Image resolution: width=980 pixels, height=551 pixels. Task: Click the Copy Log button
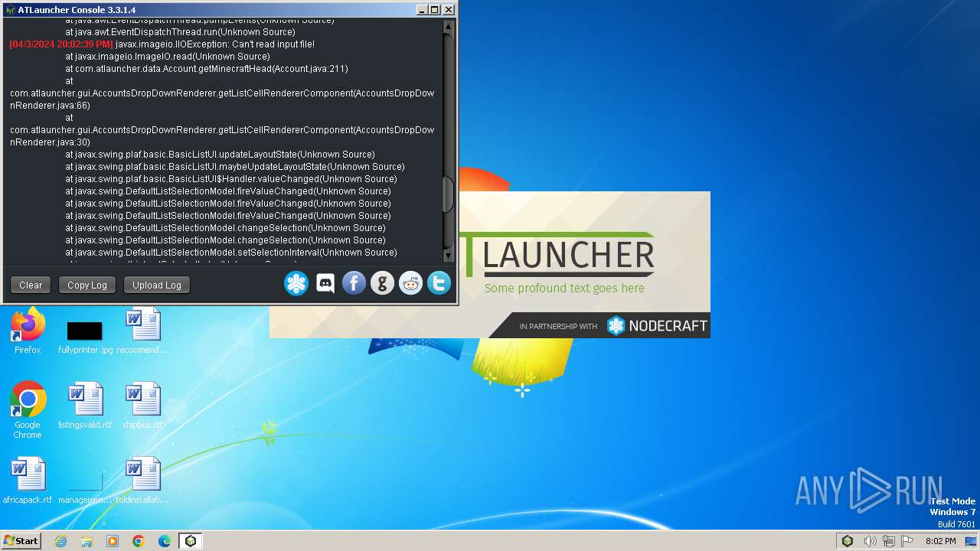(87, 285)
